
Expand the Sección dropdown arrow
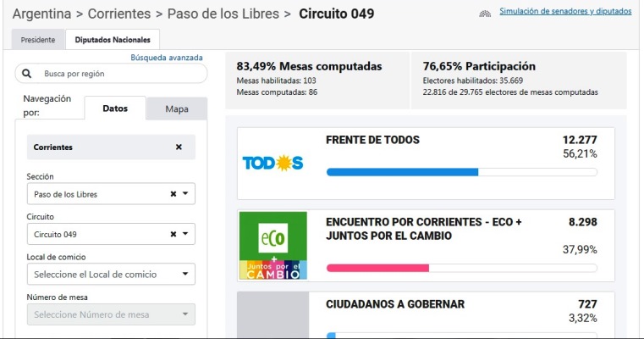(x=185, y=194)
